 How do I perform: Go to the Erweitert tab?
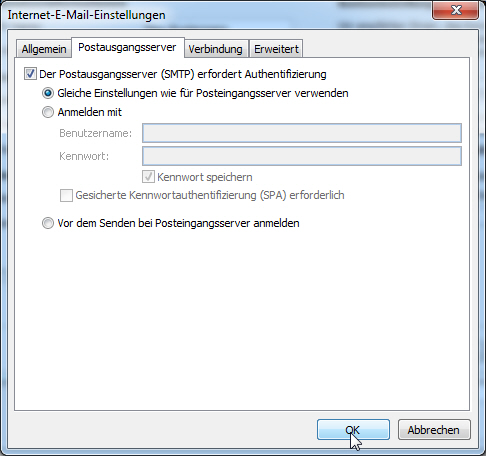click(x=276, y=49)
